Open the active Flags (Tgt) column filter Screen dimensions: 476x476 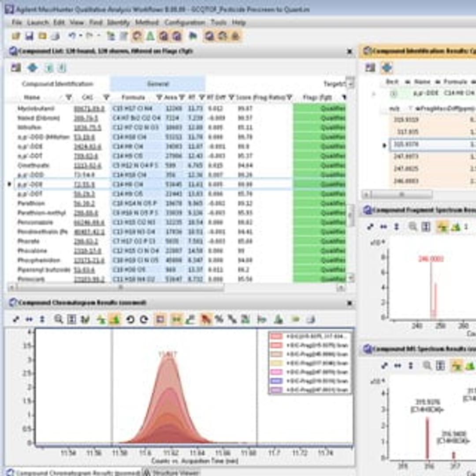click(x=344, y=97)
